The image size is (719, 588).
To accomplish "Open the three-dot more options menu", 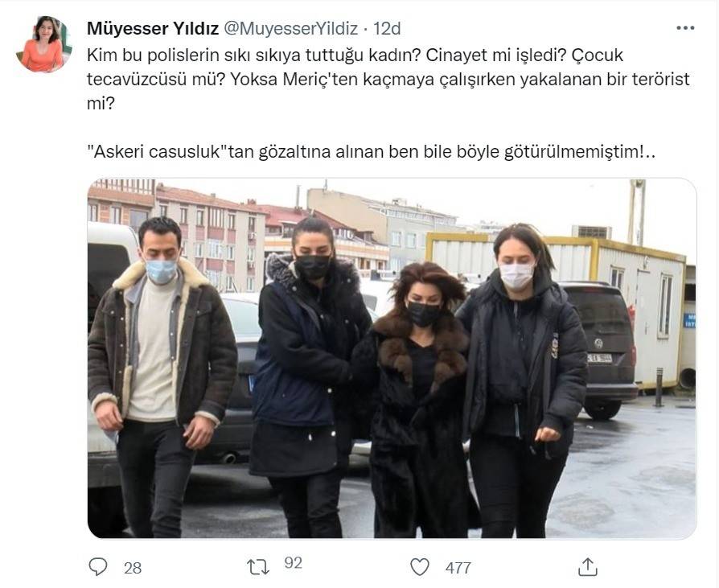I will pyautogui.click(x=685, y=28).
